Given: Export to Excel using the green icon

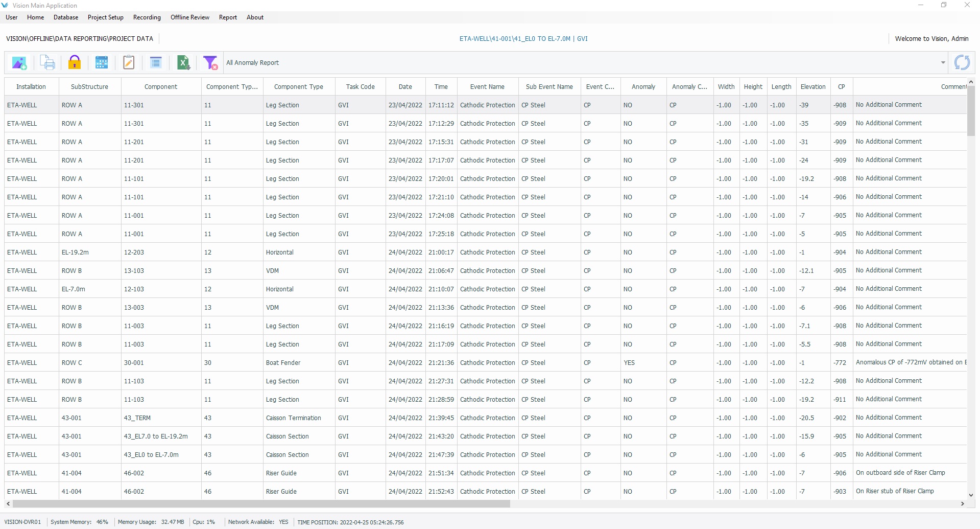Looking at the screenshot, I should (183, 63).
